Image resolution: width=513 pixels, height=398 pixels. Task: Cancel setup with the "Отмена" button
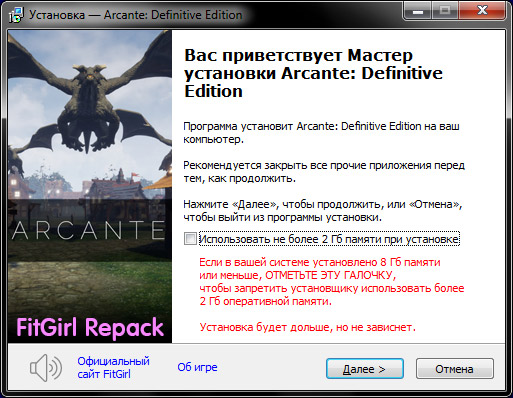point(455,369)
